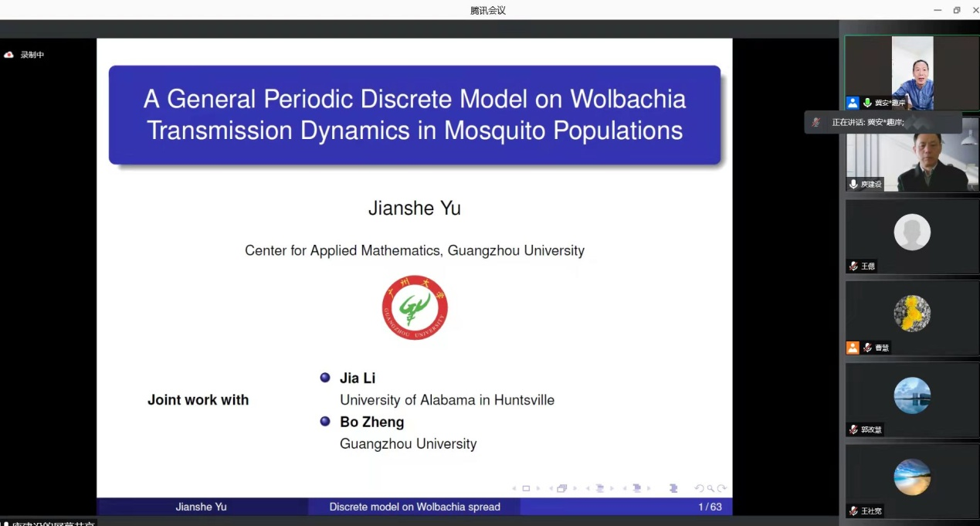Click the muted microphone icon beside 郭改慧
980x526 pixels.
coord(853,429)
